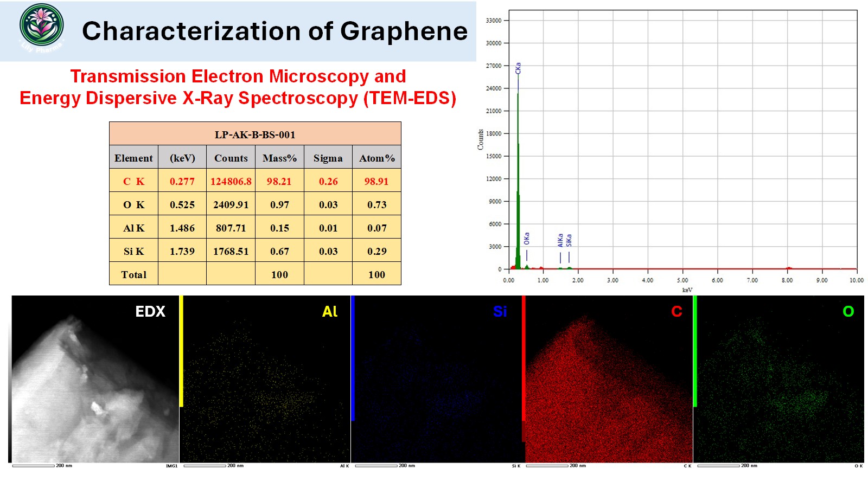Image resolution: width=868 pixels, height=488 pixels.
Task: Click the red carbon elemental map
Action: [609, 380]
